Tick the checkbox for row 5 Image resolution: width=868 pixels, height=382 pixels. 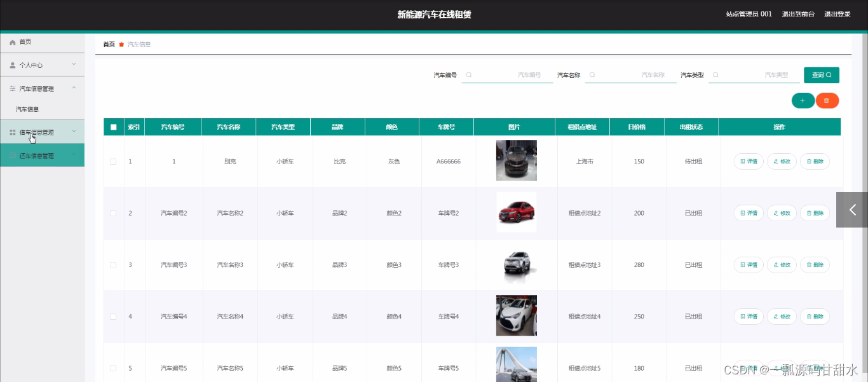tap(113, 368)
